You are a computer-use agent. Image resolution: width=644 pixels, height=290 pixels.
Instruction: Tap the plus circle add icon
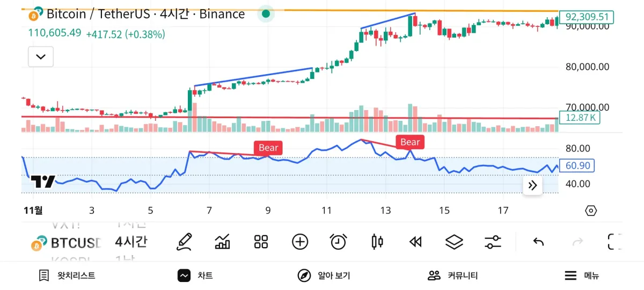299,242
